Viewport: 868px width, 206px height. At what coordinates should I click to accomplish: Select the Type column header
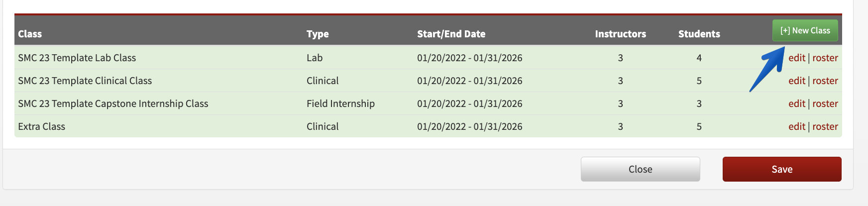tap(318, 34)
